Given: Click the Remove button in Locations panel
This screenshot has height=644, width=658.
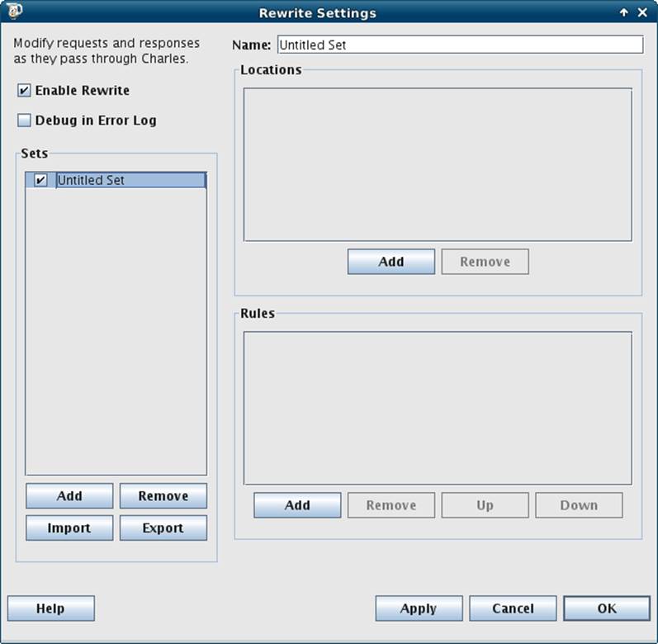Looking at the screenshot, I should 485,262.
